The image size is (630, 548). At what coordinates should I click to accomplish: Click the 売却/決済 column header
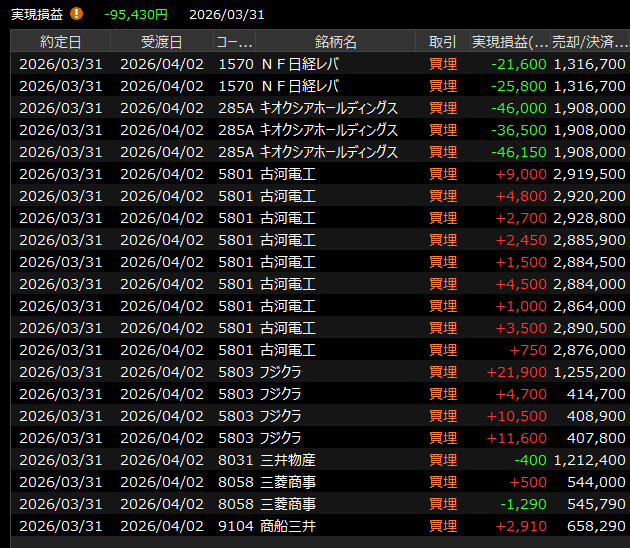(x=589, y=41)
